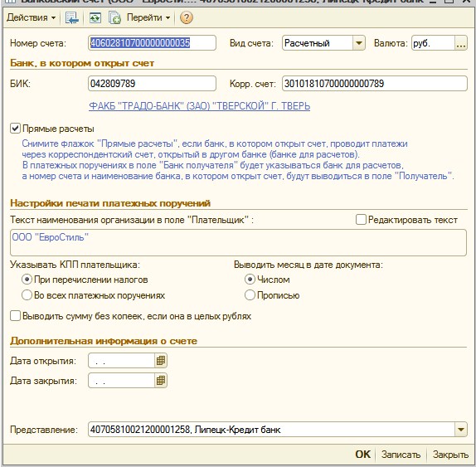This screenshot has width=476, height=467.
Task: Click the Корр. счет input field
Action: [x=375, y=83]
